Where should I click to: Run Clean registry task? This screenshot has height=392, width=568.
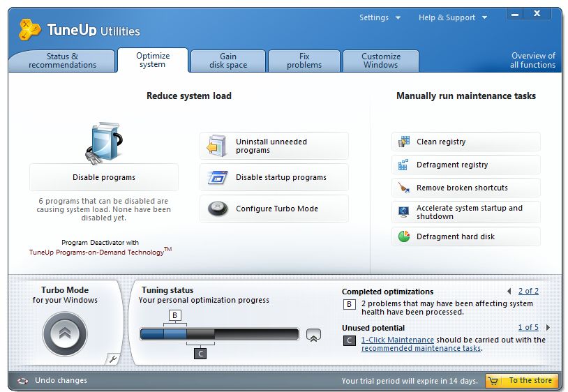466,142
